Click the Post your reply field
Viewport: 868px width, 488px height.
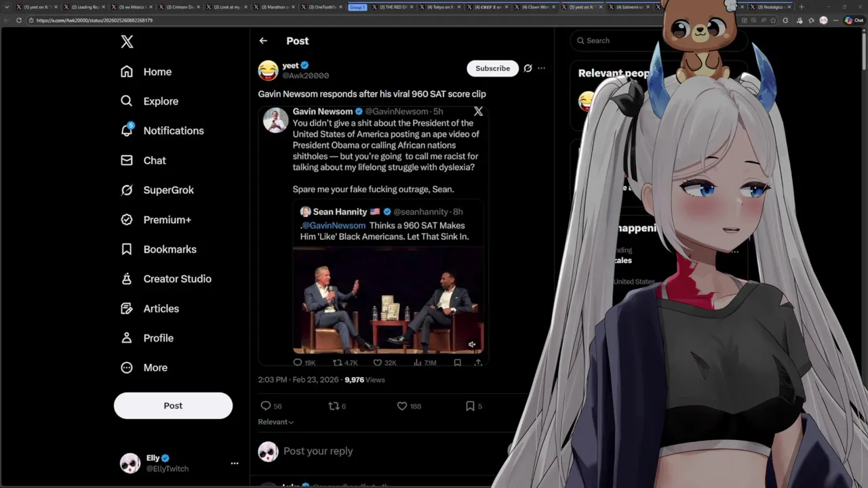click(x=319, y=451)
